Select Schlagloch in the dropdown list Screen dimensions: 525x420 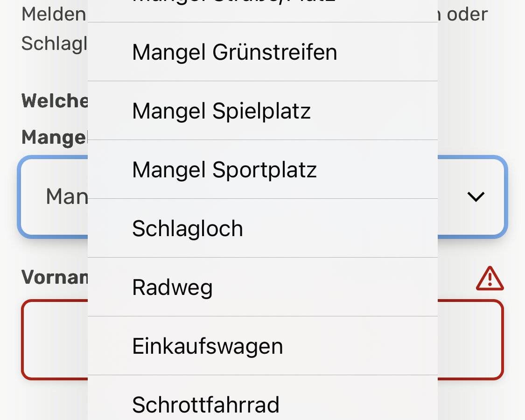188,229
